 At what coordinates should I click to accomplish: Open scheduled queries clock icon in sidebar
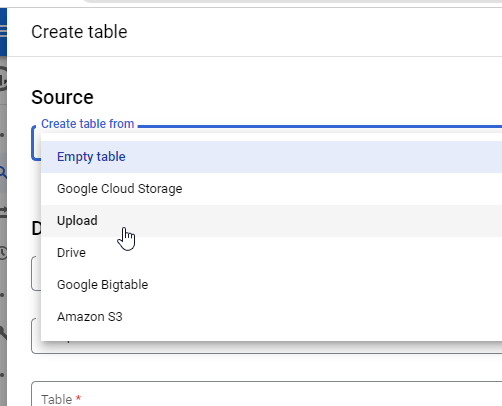click(3, 253)
